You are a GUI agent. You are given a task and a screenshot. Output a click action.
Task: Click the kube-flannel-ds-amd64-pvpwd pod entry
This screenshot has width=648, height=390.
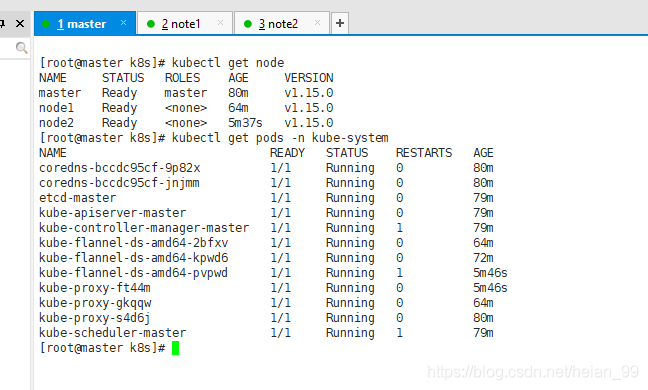tap(133, 273)
